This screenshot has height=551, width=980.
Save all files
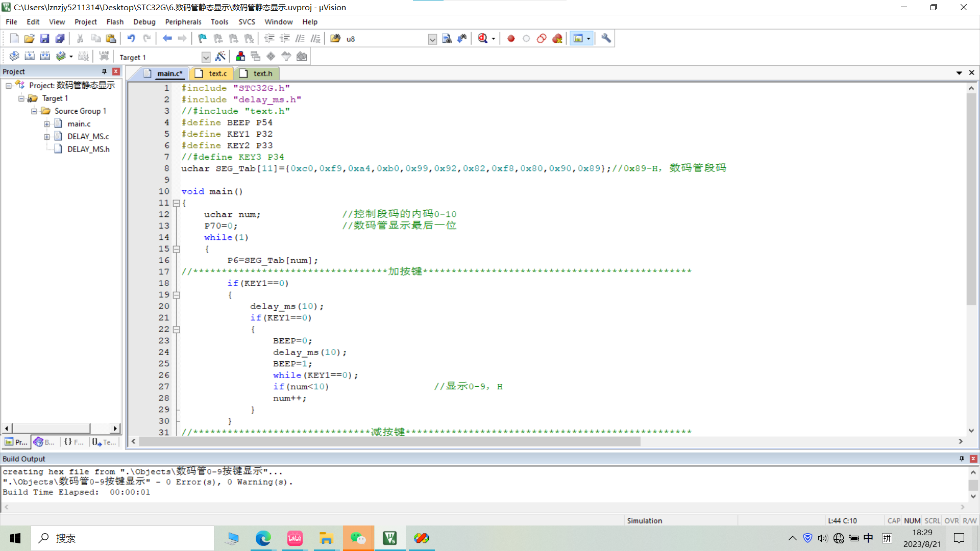click(60, 38)
